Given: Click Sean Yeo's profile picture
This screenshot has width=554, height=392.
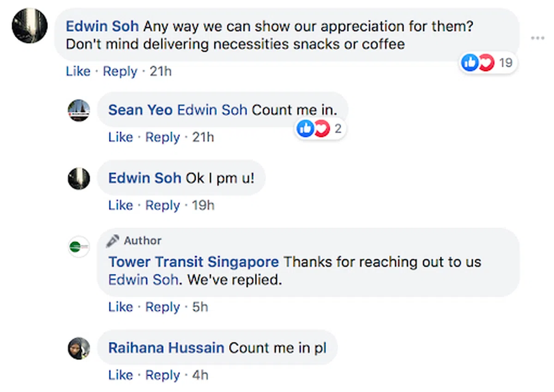Looking at the screenshot, I should [79, 110].
